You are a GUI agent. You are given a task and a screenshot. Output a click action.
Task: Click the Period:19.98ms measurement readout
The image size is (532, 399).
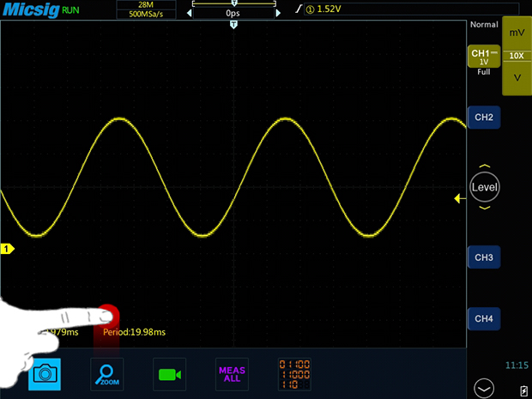(135, 332)
